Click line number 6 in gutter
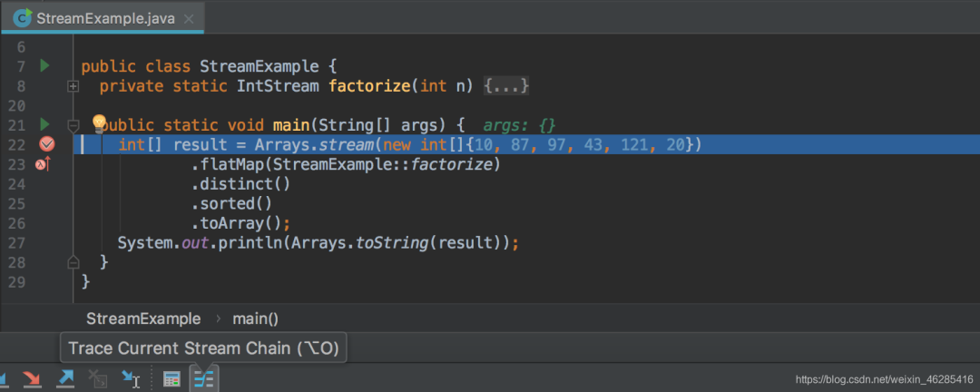Viewport: 980px width, 392px height. (x=21, y=47)
